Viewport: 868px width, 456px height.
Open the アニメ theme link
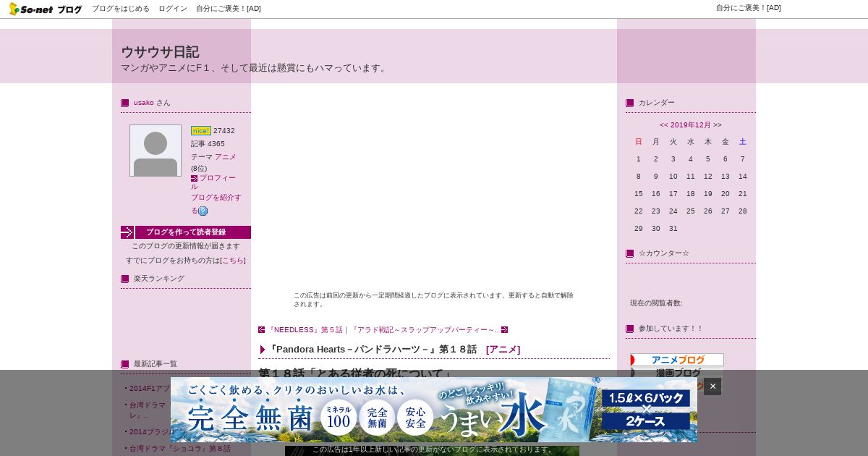226,156
